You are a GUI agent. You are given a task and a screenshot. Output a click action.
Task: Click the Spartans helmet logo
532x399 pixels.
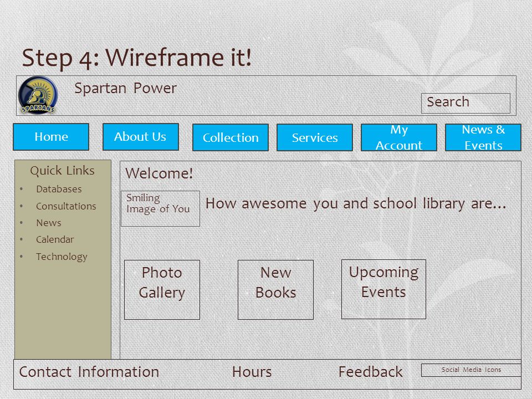click(x=38, y=95)
